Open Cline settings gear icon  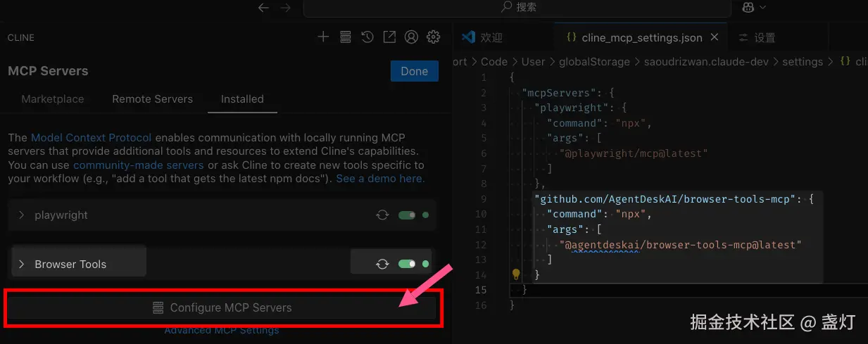[434, 37]
